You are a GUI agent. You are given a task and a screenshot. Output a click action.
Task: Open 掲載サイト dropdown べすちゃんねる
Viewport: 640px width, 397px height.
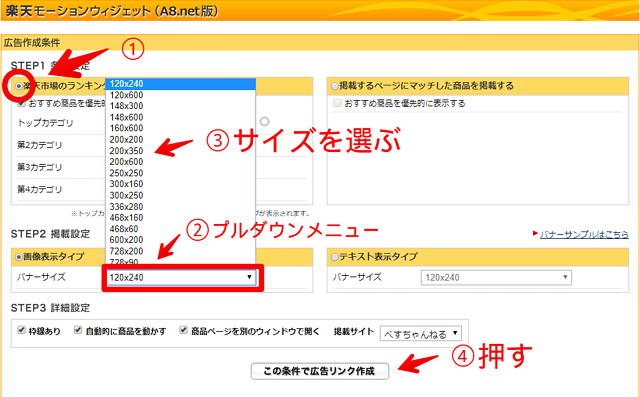[421, 334]
